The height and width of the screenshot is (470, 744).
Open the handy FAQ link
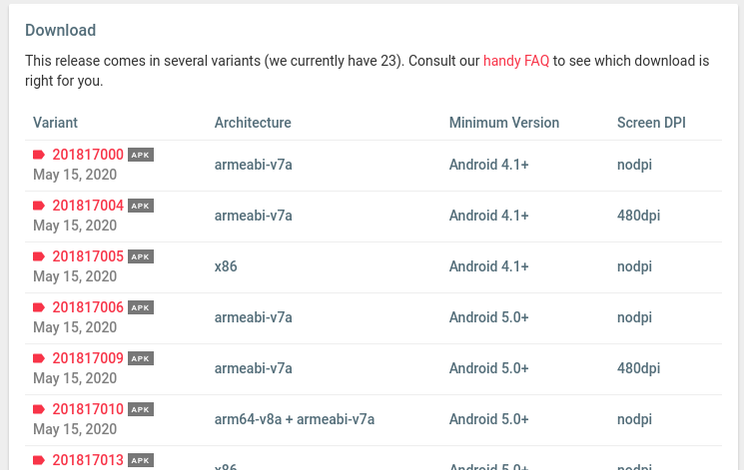click(516, 61)
